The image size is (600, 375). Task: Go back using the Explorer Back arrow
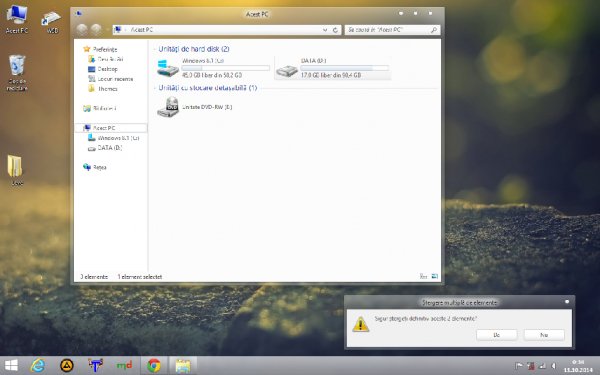click(x=82, y=29)
